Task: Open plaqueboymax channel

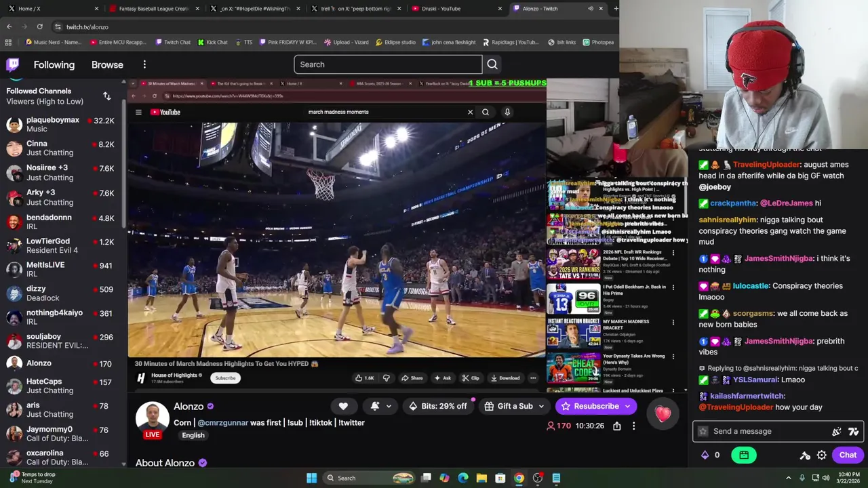Action: (62, 124)
